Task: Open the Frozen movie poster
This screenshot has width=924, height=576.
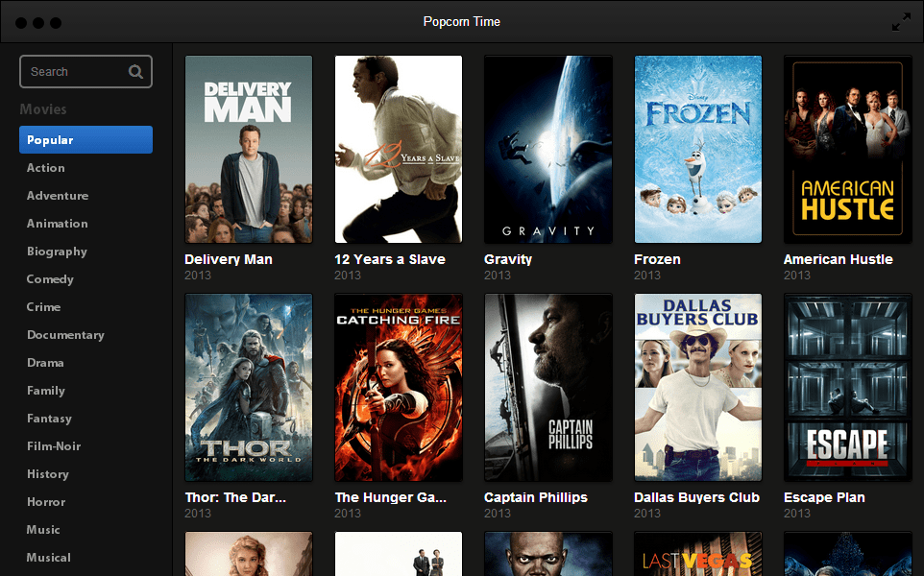Action: (x=698, y=149)
